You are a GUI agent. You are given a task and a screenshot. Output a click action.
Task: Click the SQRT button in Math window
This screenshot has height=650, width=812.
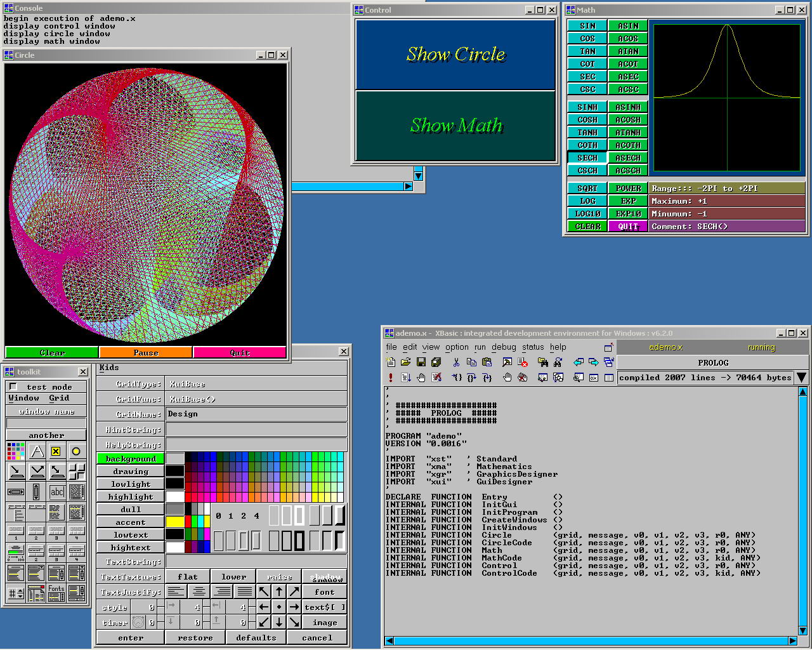click(587, 188)
